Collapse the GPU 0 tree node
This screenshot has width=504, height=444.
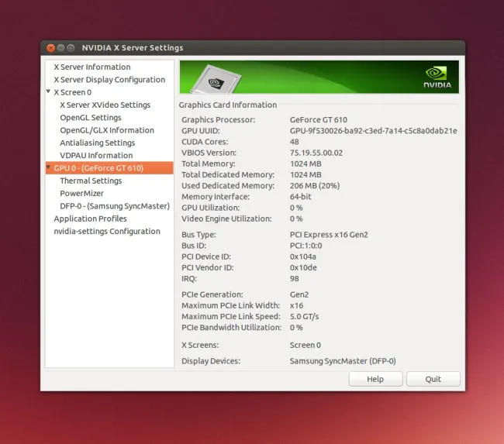(x=49, y=168)
